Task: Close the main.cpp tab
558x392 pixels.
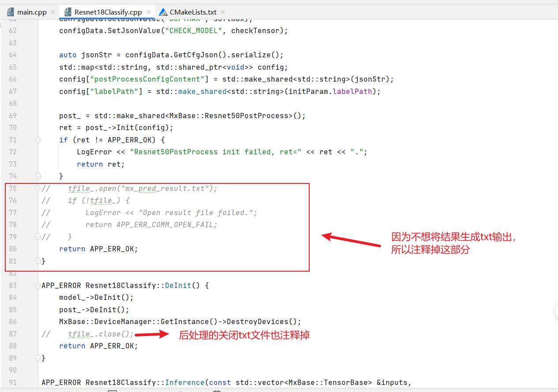Action: point(53,12)
